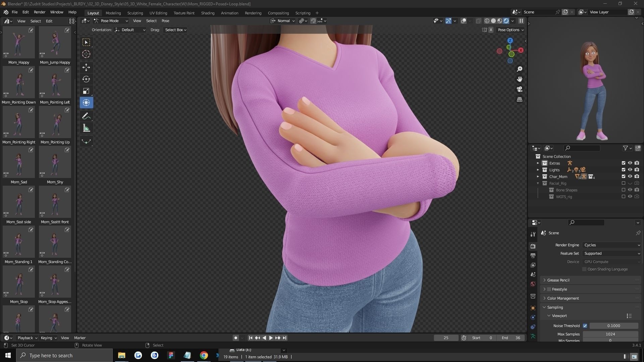The width and height of the screenshot is (644, 362).
Task: Toggle the Noise Threshold checkbox
Action: 585,326
